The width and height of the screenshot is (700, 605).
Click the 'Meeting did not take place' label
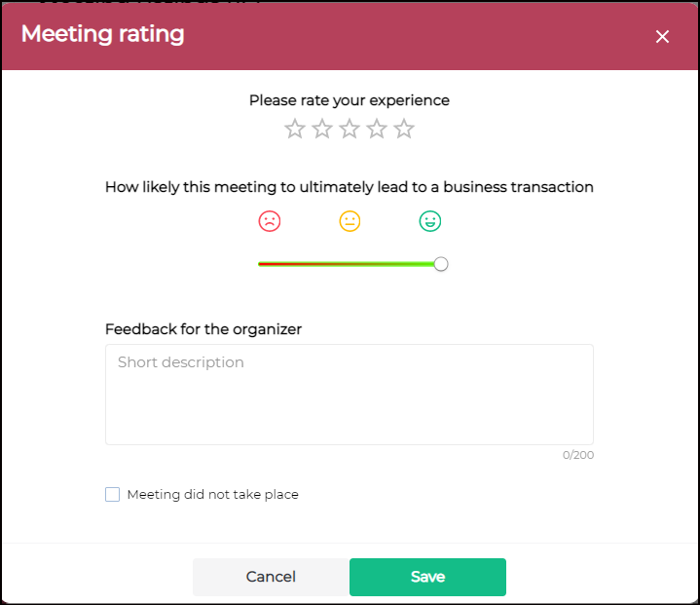[212, 494]
